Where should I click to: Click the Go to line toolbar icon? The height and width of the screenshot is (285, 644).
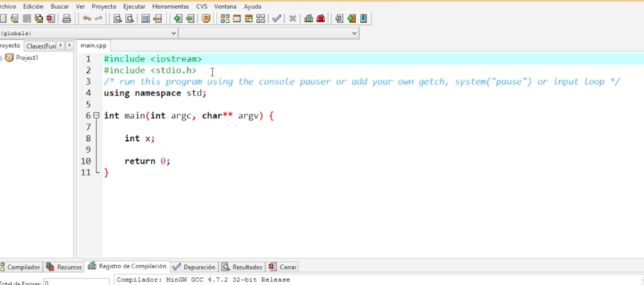click(158, 18)
